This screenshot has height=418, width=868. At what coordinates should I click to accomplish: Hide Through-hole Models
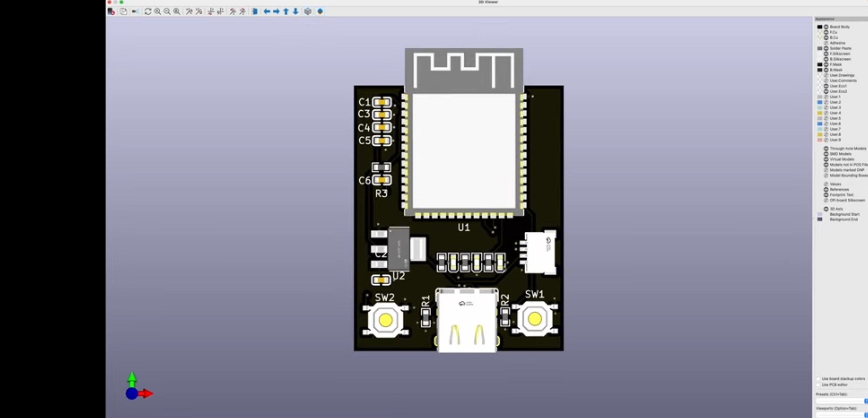click(826, 148)
